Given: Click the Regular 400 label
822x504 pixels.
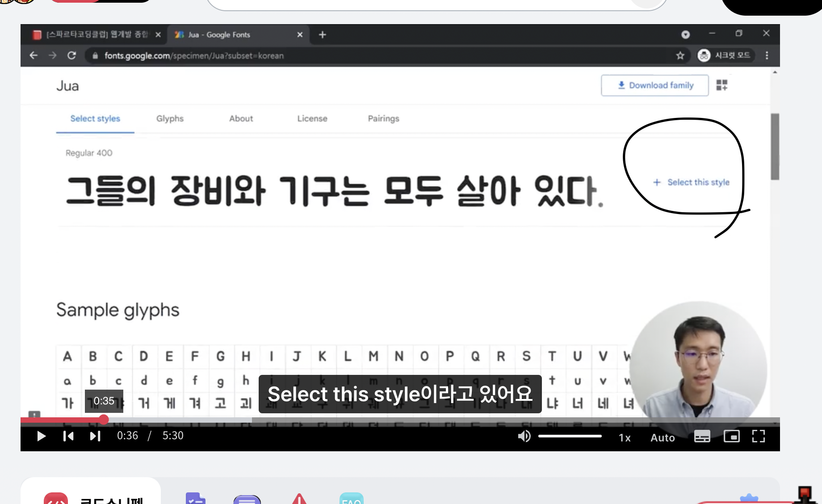Looking at the screenshot, I should coord(89,153).
